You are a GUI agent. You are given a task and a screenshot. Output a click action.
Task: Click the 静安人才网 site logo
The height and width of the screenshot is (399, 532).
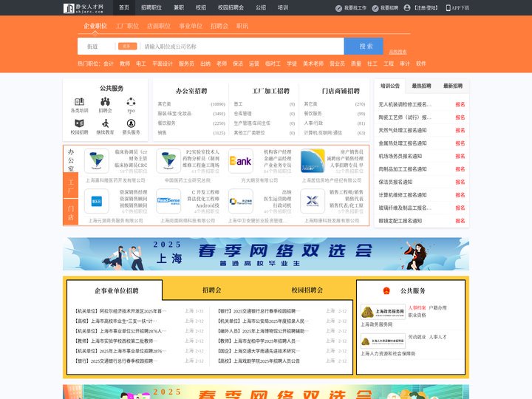point(83,8)
